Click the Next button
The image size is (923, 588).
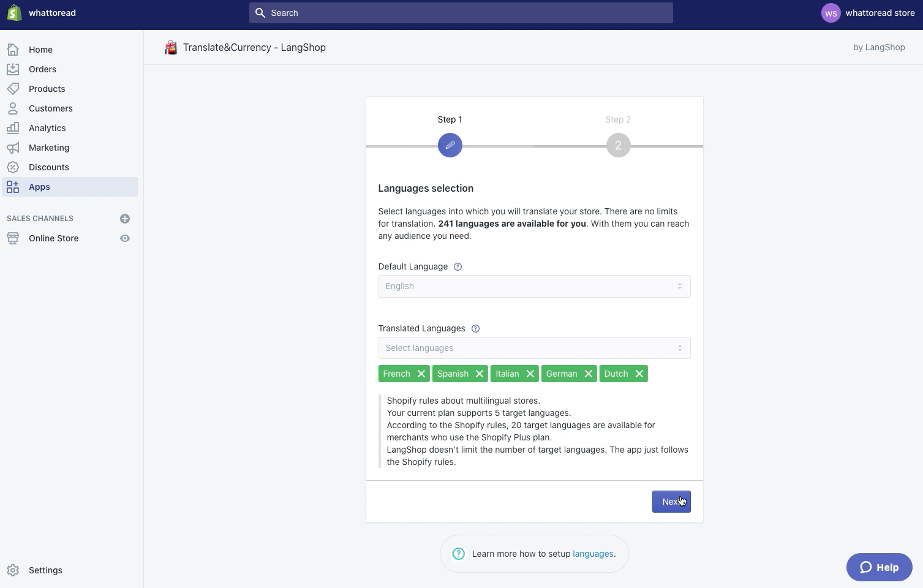click(x=671, y=502)
